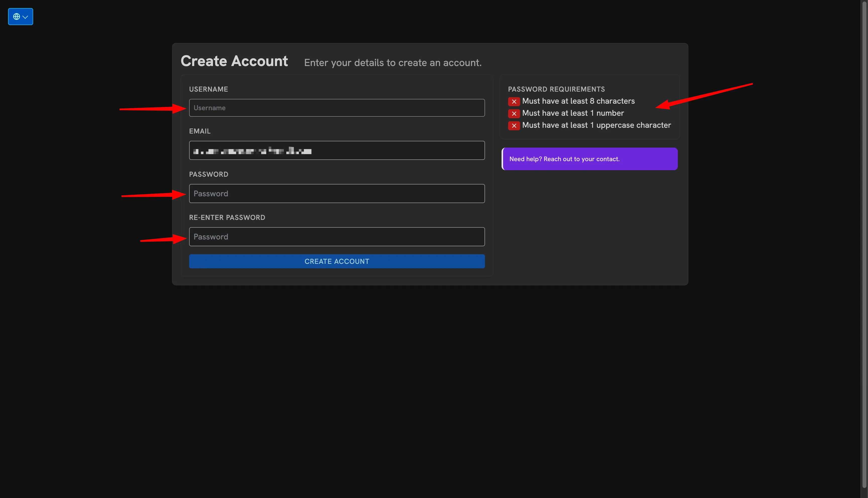Screen dimensions: 868x498
Task: Click the globe symbol inside the blue button
Action: [17, 16]
